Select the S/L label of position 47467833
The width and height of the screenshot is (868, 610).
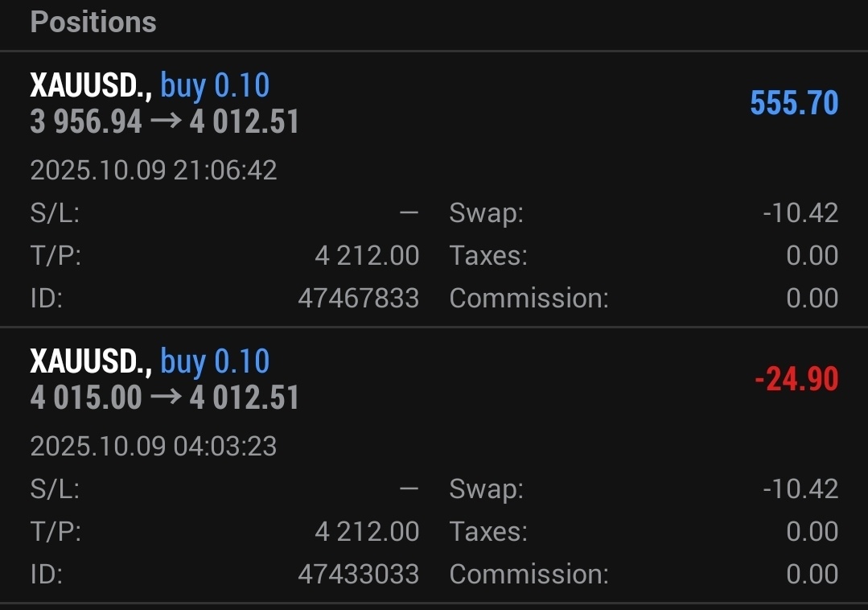click(x=55, y=213)
